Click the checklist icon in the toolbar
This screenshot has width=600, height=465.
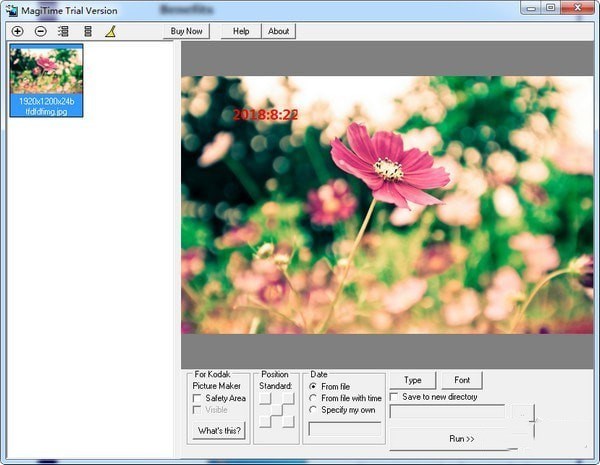(64, 31)
